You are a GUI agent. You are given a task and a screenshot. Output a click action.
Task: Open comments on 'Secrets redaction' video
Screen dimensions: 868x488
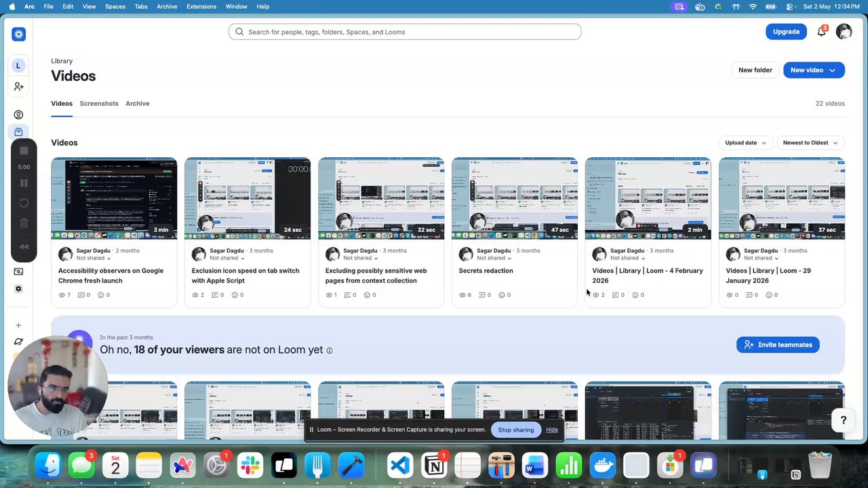click(x=485, y=295)
